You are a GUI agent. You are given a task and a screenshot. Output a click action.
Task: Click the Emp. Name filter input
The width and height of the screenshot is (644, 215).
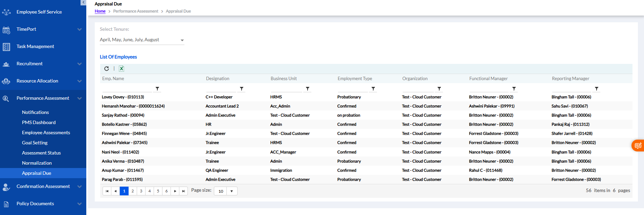[x=127, y=89]
